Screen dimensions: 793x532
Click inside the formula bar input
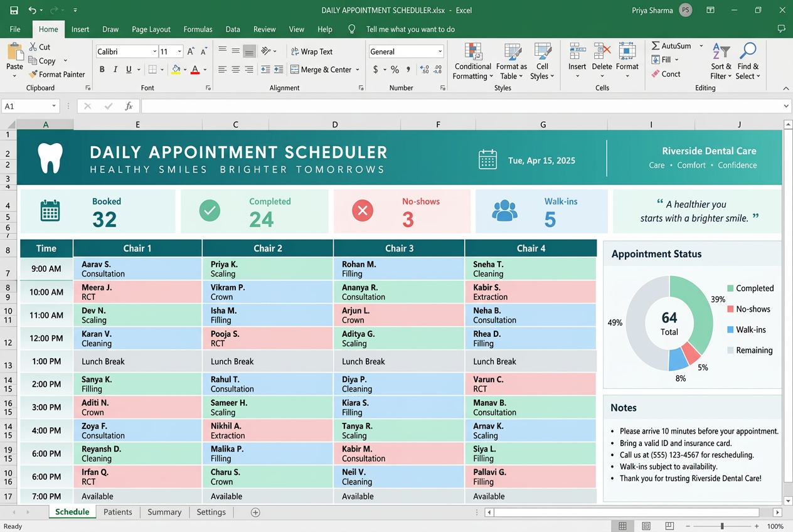(x=460, y=107)
